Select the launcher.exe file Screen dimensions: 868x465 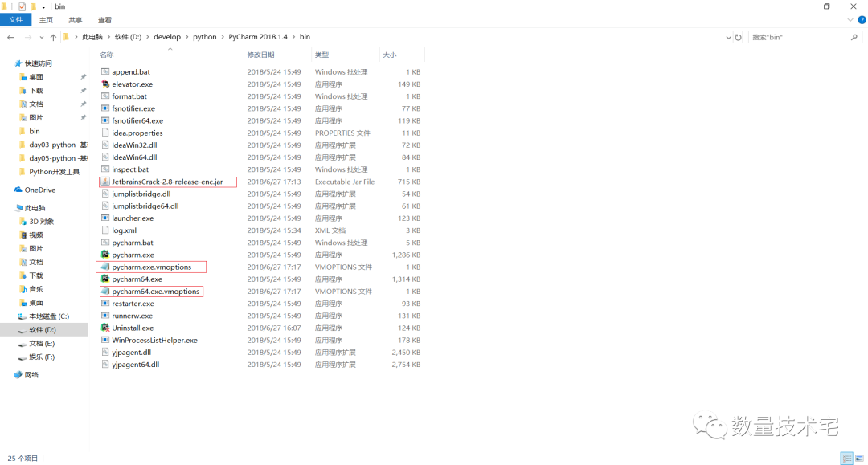pyautogui.click(x=133, y=218)
